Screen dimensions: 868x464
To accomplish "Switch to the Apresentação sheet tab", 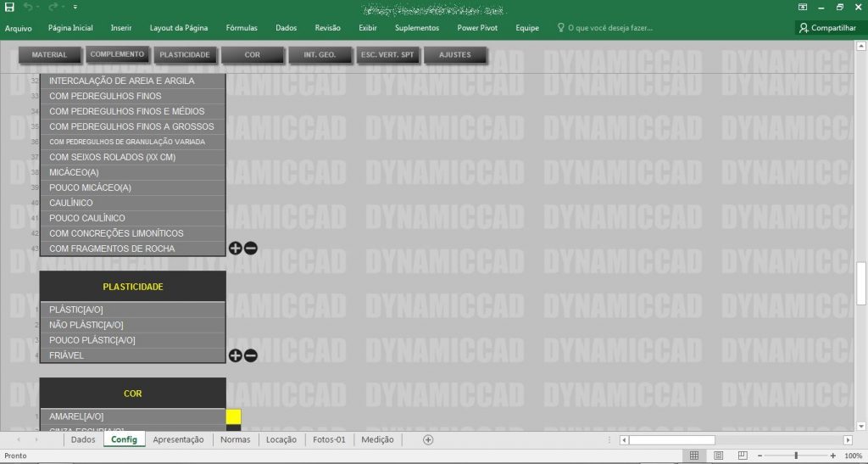I will click(178, 439).
